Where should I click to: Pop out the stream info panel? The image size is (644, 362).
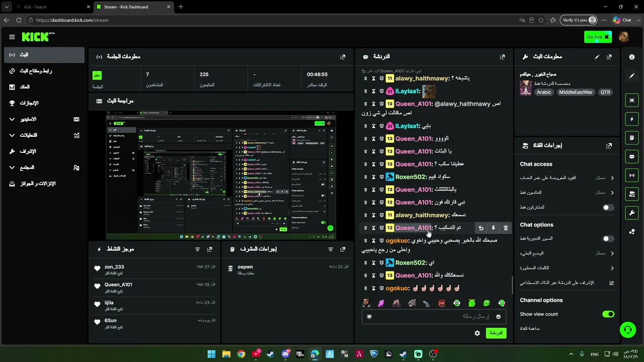click(x=609, y=57)
